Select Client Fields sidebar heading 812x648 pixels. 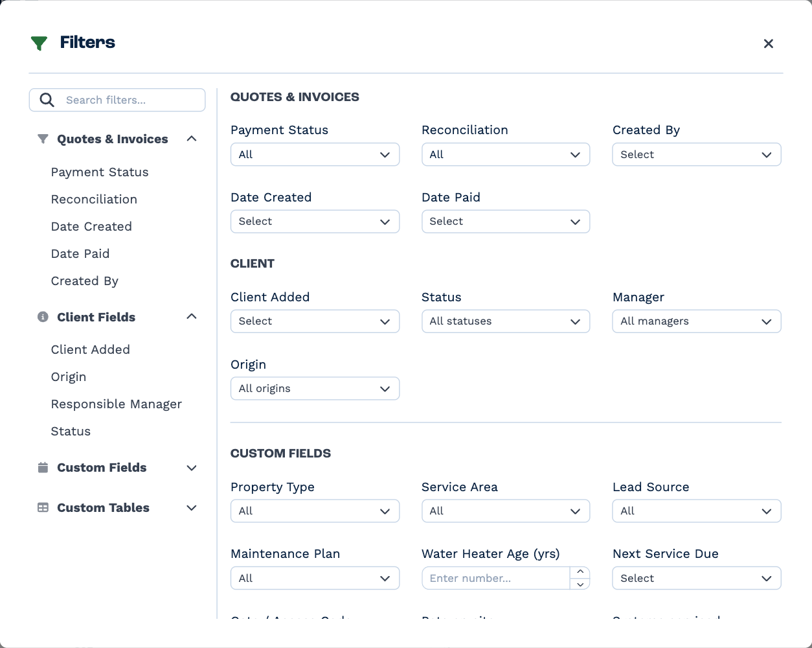(x=96, y=317)
